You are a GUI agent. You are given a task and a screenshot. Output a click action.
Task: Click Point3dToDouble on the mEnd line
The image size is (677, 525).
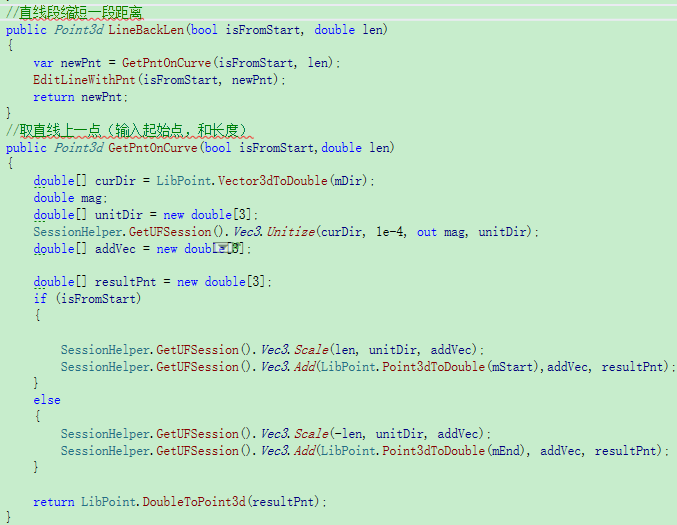(433, 451)
